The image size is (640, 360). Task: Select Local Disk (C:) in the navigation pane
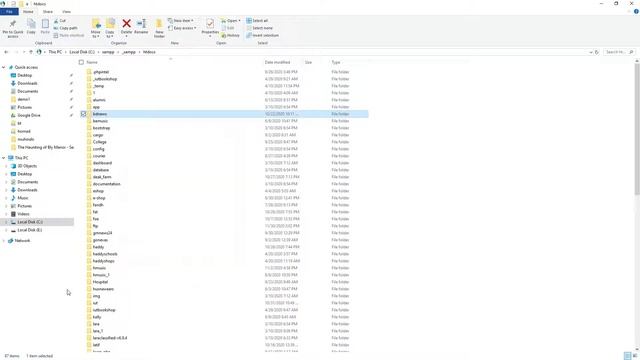(30, 222)
